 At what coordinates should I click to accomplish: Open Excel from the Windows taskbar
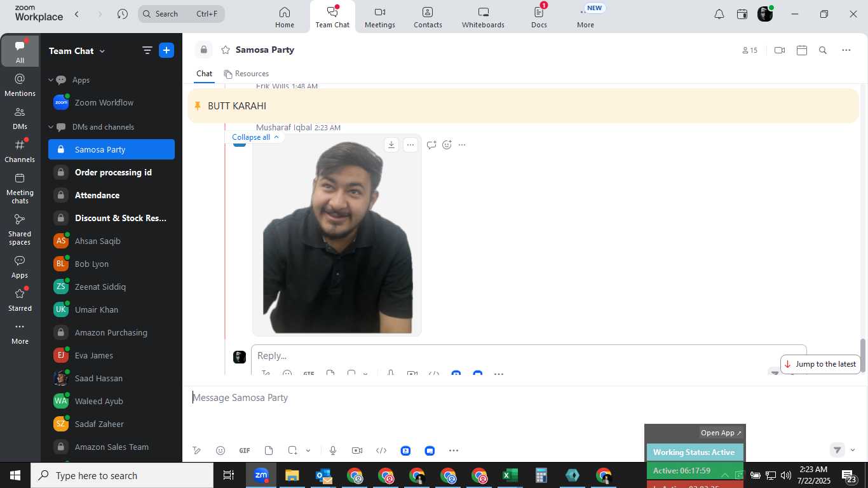point(510,475)
